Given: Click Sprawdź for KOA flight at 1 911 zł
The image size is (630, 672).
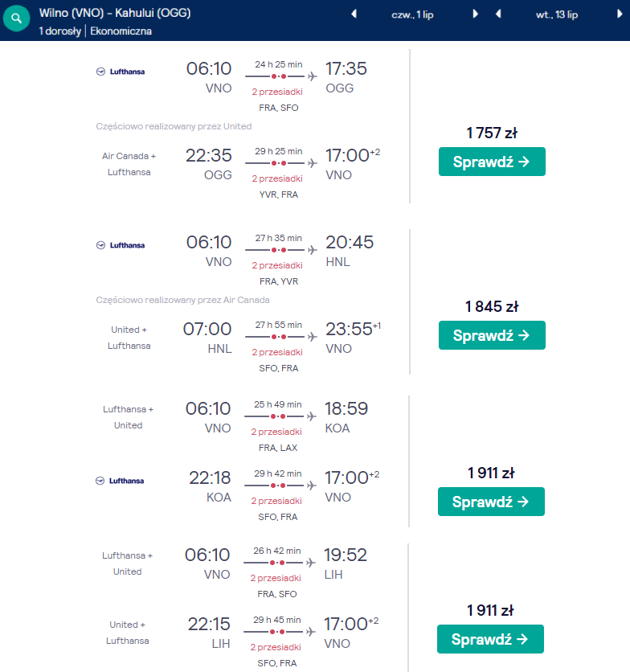Looking at the screenshot, I should 491,502.
